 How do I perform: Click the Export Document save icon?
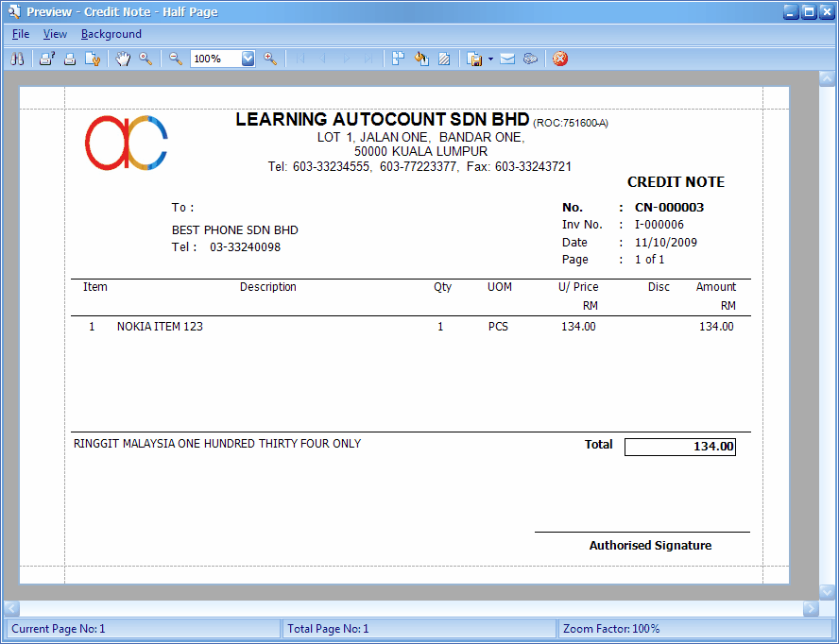point(474,59)
